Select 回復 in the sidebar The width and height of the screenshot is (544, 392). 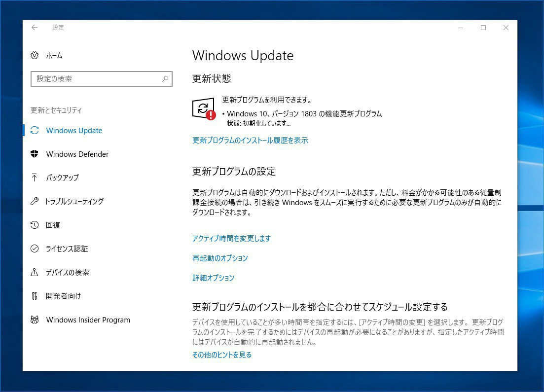click(x=53, y=225)
